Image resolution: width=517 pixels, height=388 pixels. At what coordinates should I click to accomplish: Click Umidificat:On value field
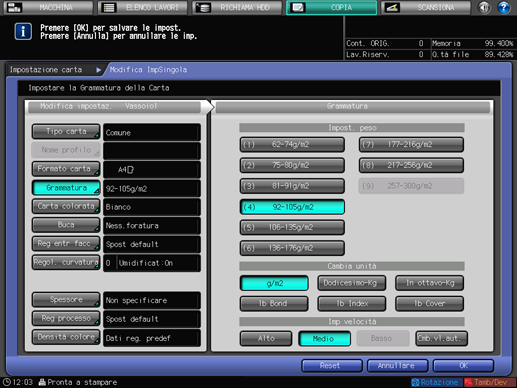click(159, 263)
